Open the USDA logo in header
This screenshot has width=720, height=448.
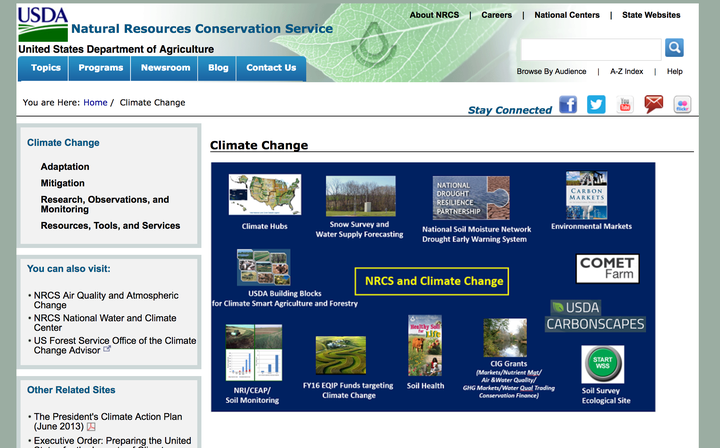[43, 24]
